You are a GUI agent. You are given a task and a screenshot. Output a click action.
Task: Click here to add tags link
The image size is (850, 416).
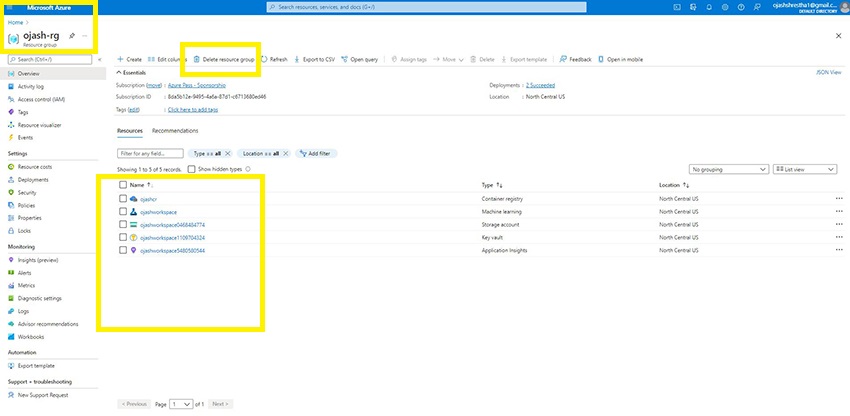pyautogui.click(x=193, y=110)
